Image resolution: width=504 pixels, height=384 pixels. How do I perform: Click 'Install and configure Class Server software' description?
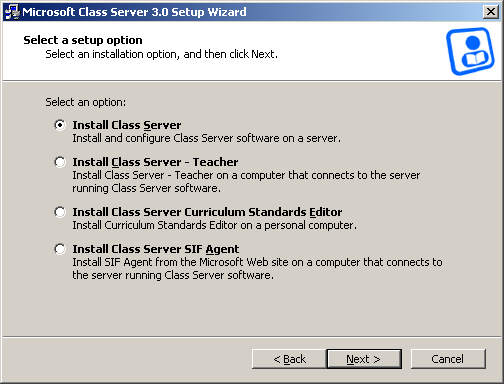click(207, 138)
